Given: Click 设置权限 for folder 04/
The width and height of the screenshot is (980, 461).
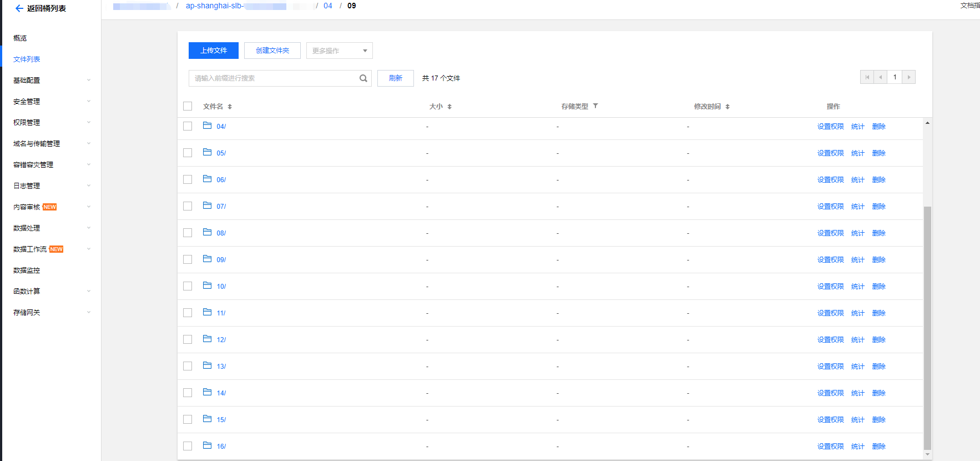Looking at the screenshot, I should point(830,127).
